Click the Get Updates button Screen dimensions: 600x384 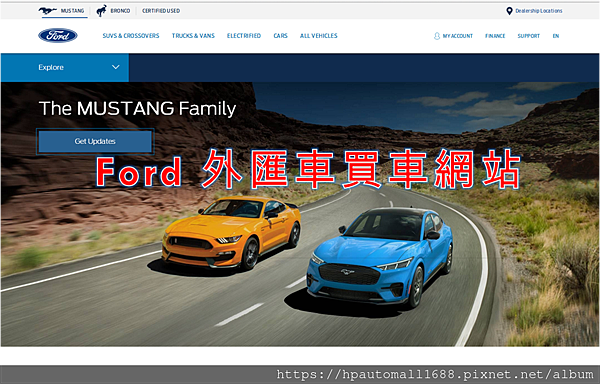(95, 142)
